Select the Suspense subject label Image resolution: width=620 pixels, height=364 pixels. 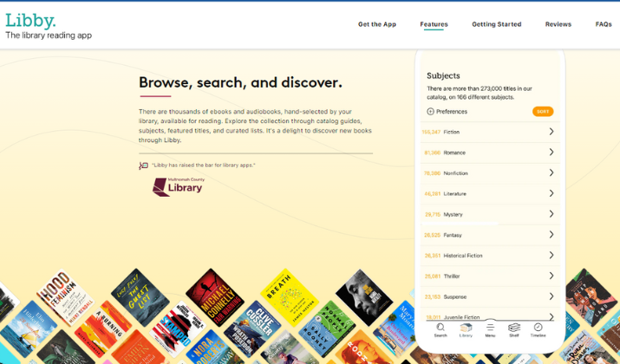[x=454, y=296]
